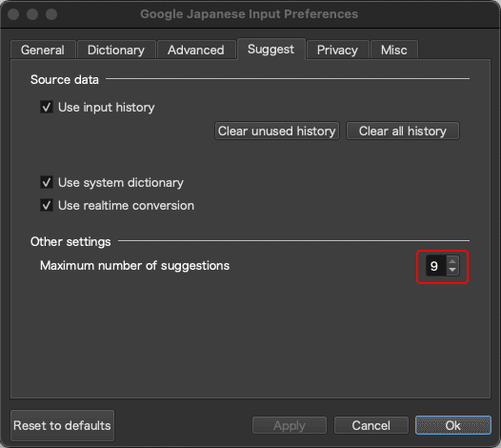Focus the maximum suggestions number field
This screenshot has width=501, height=448.
pos(436,266)
